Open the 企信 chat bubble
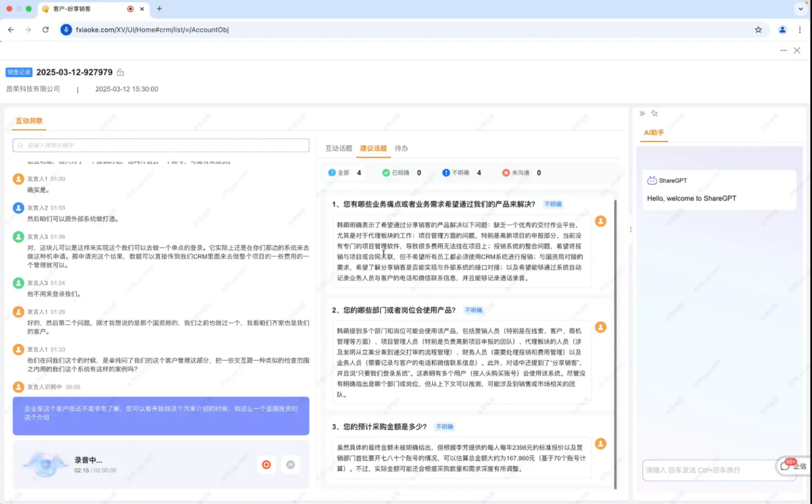The image size is (812, 504). pos(793,465)
